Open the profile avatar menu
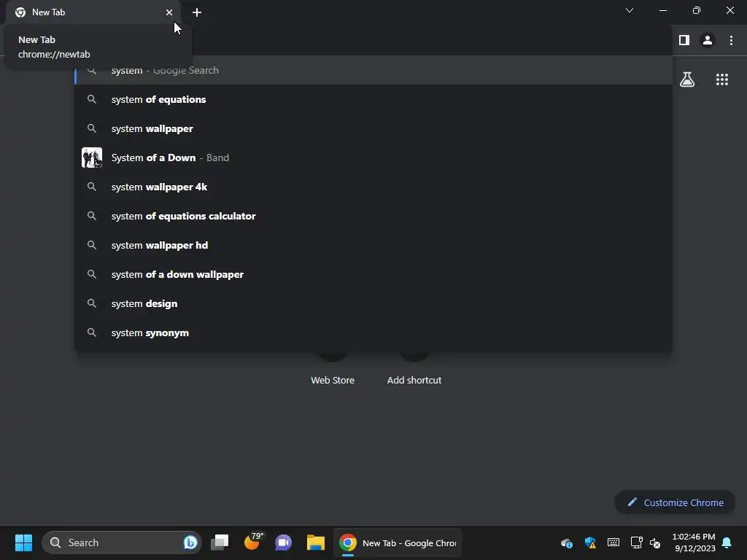The height and width of the screenshot is (560, 747). pyautogui.click(x=708, y=40)
